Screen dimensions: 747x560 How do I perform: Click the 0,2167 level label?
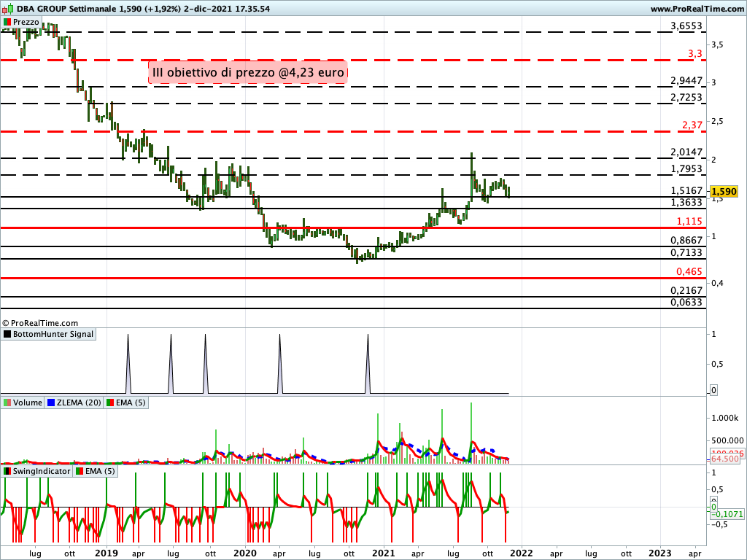pyautogui.click(x=686, y=290)
